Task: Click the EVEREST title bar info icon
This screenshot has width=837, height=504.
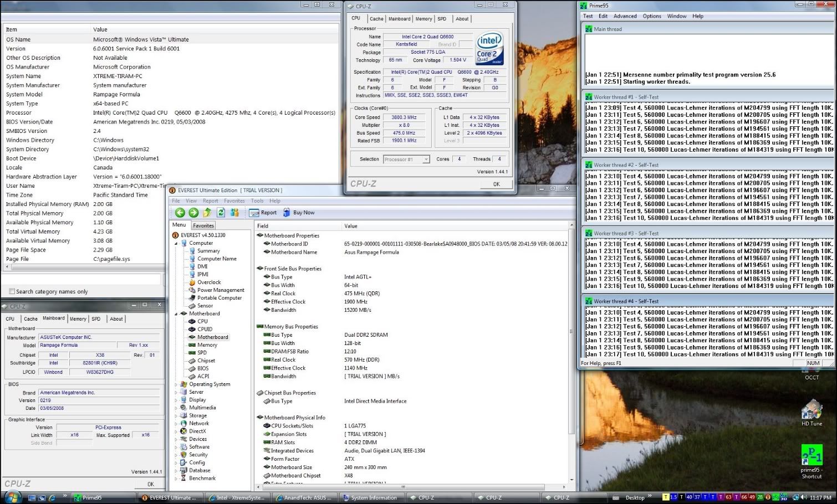Action: click(172, 190)
